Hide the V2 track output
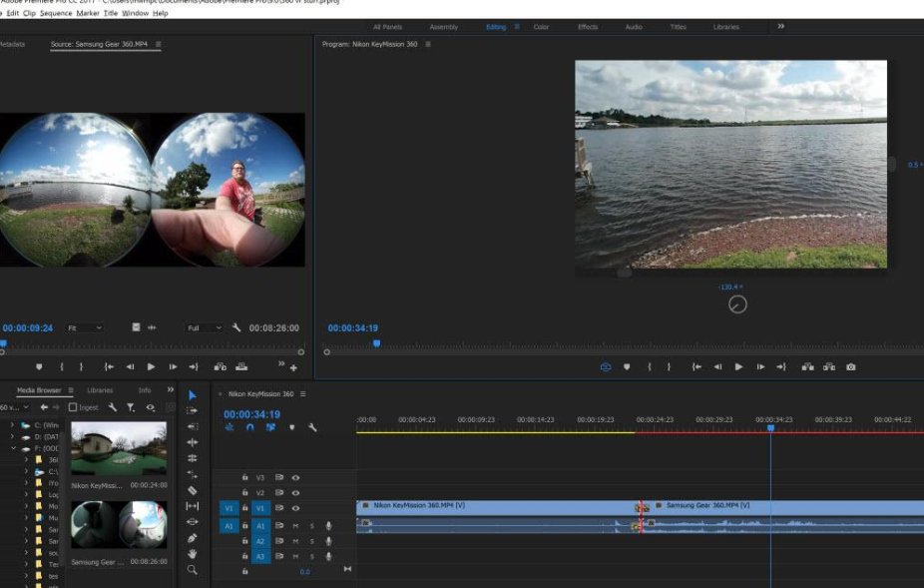924x588 pixels. point(295,493)
